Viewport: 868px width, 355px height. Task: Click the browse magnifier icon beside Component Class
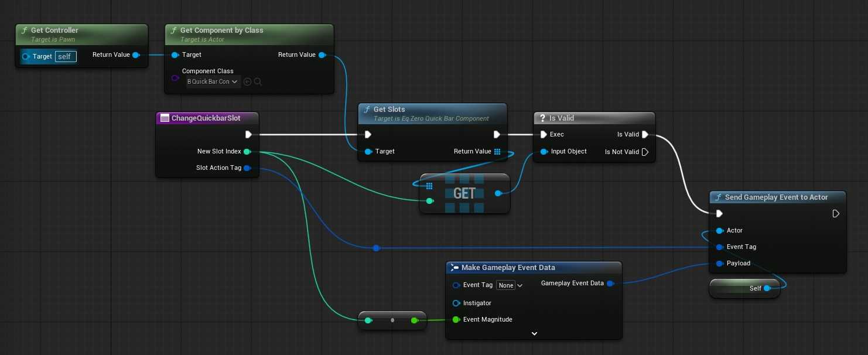[x=258, y=82]
